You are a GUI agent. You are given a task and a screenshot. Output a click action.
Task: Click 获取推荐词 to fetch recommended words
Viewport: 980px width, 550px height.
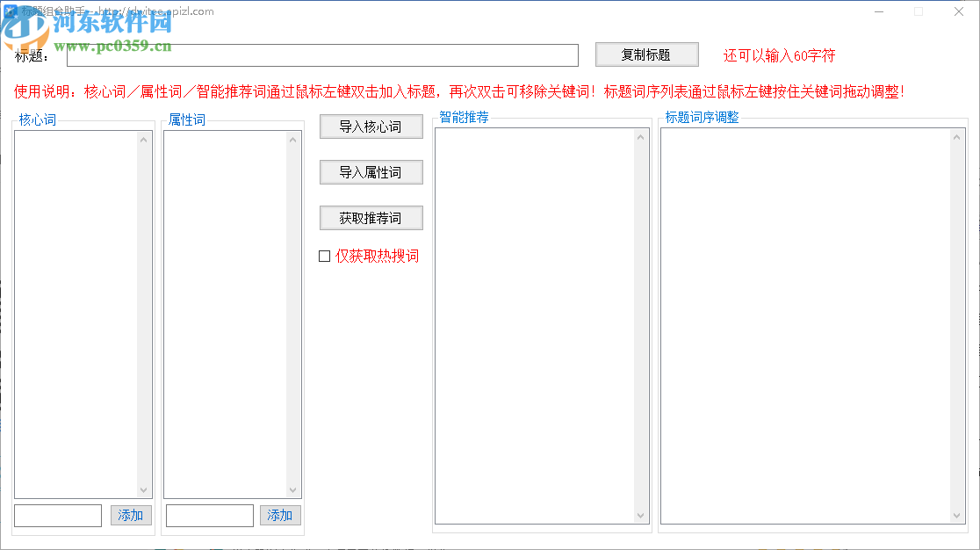click(371, 217)
